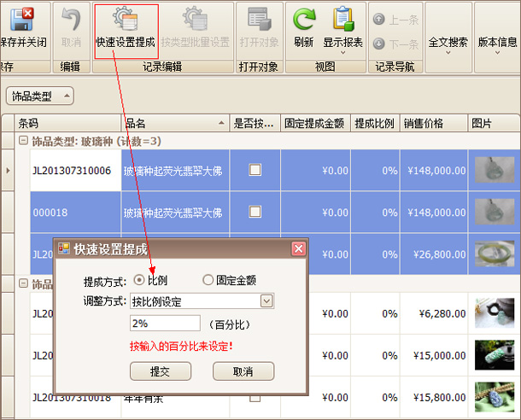Click price cell ¥15,000.00

[x=434, y=355]
